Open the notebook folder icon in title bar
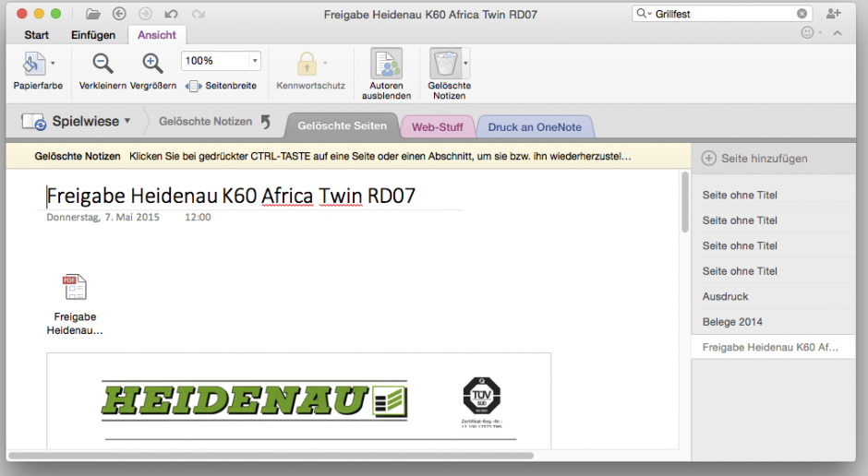 [93, 15]
